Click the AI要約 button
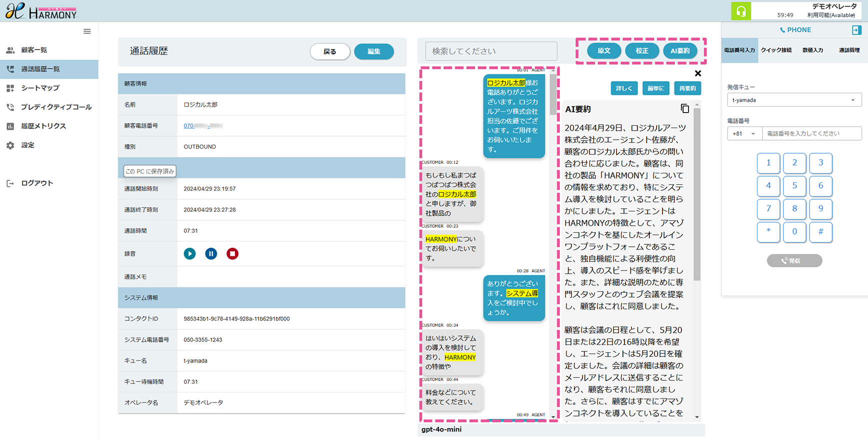 (x=679, y=51)
